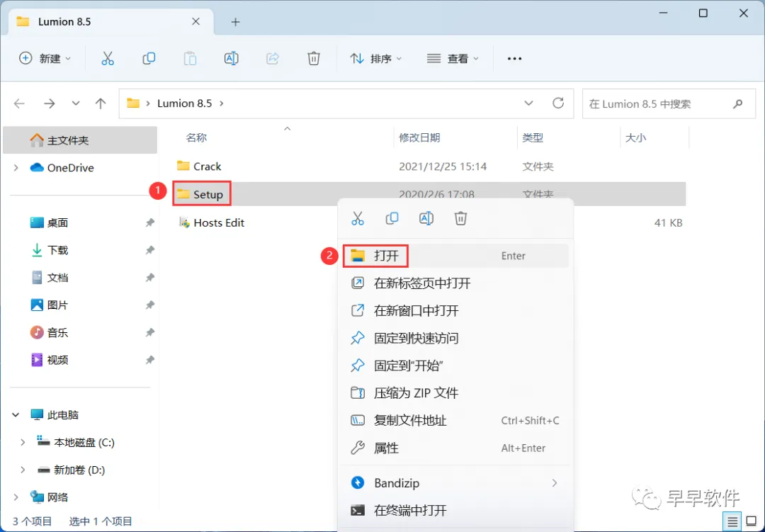Click the Cut icon in the toolbar
The height and width of the screenshot is (532, 765).
108,59
